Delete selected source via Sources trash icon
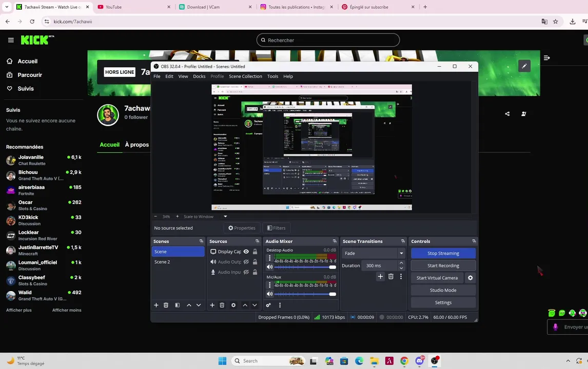This screenshot has width=588, height=369. 222,305
